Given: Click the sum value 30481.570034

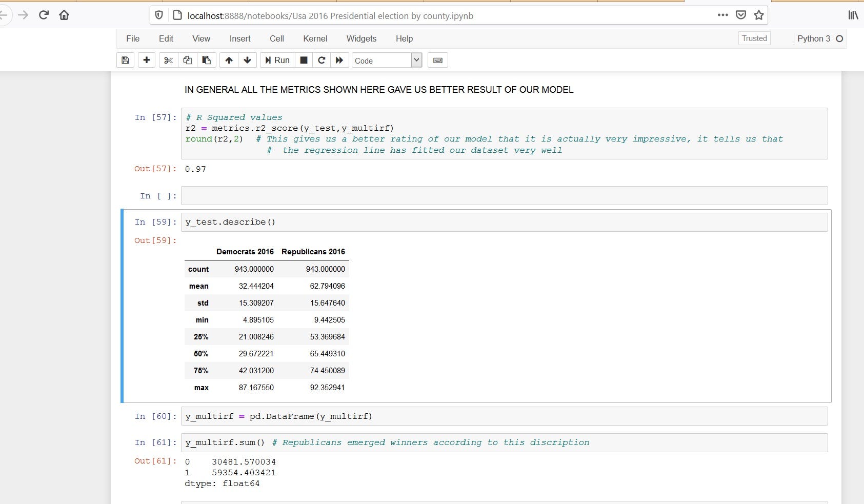Looking at the screenshot, I should click(244, 462).
